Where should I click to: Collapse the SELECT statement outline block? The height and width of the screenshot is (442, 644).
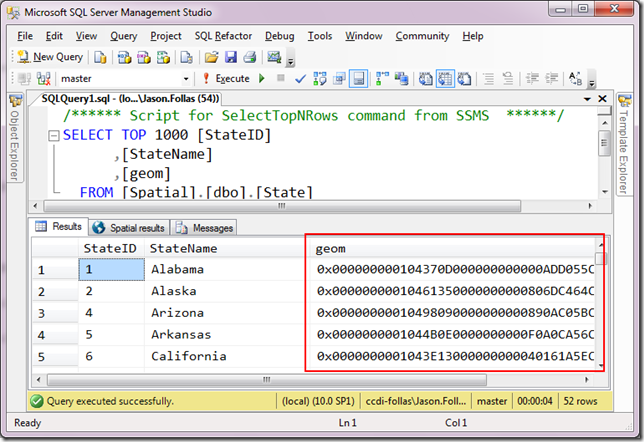coord(53,135)
